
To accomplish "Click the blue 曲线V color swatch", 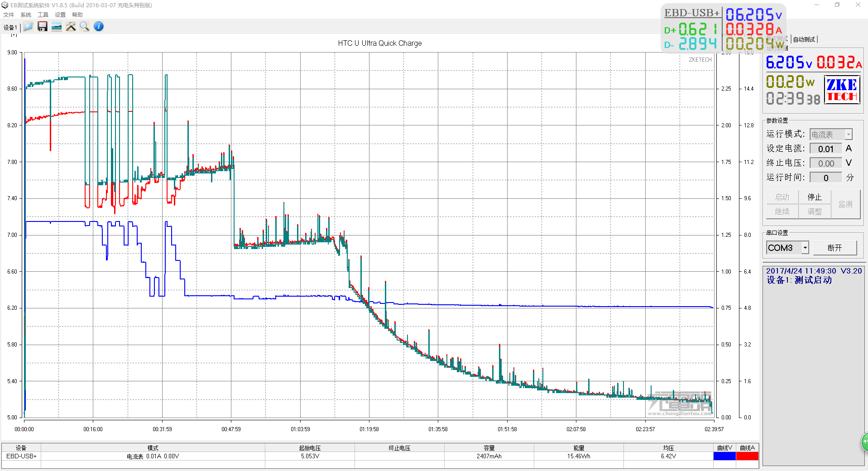I will coord(724,456).
